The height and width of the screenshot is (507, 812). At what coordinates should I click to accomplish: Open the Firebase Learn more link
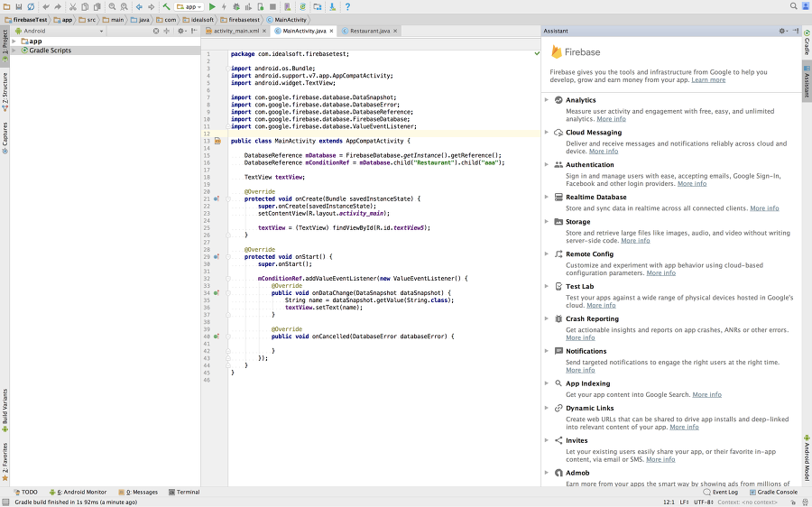[x=708, y=79]
